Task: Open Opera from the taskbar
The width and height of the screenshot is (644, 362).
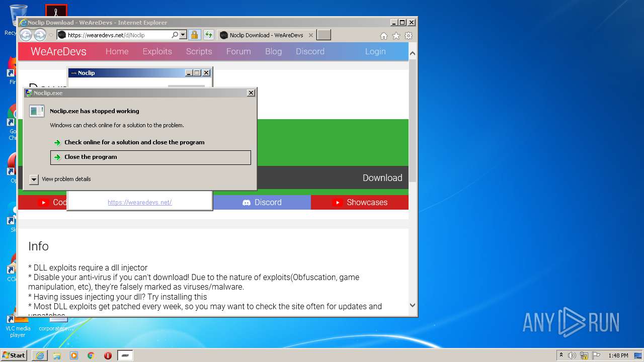Action: click(x=108, y=355)
